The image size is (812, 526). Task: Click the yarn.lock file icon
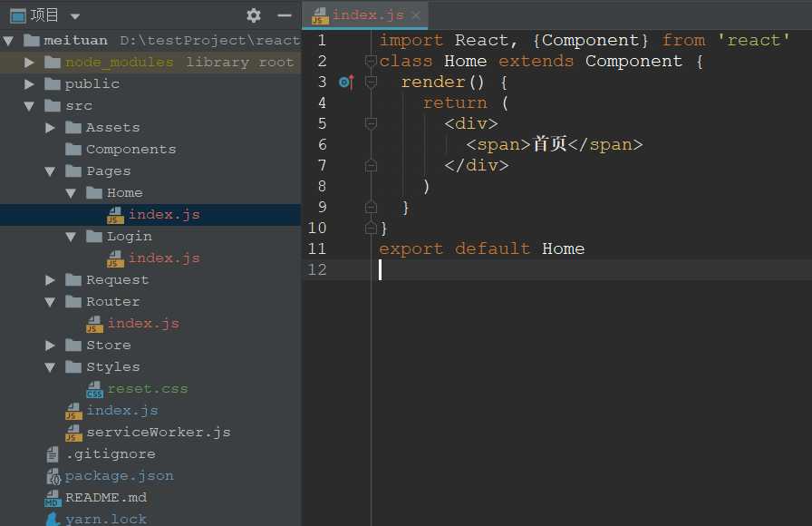pyautogui.click(x=53, y=520)
